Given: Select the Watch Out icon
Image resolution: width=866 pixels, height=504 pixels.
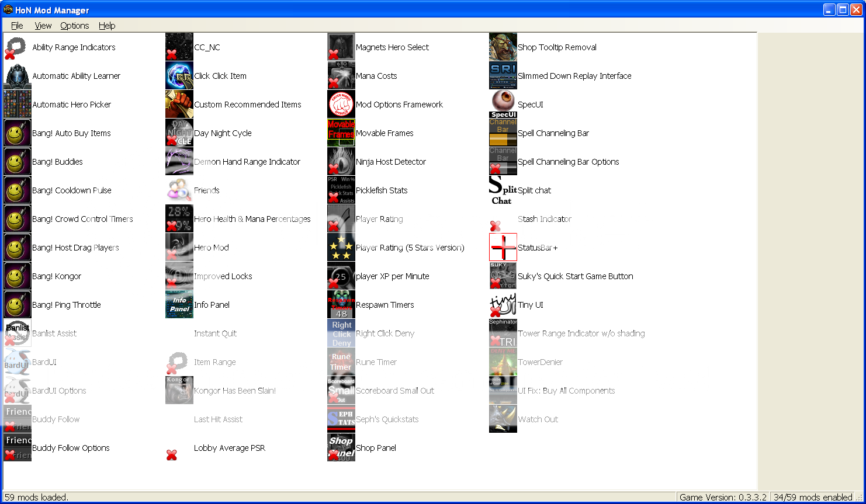Looking at the screenshot, I should pyautogui.click(x=503, y=419).
